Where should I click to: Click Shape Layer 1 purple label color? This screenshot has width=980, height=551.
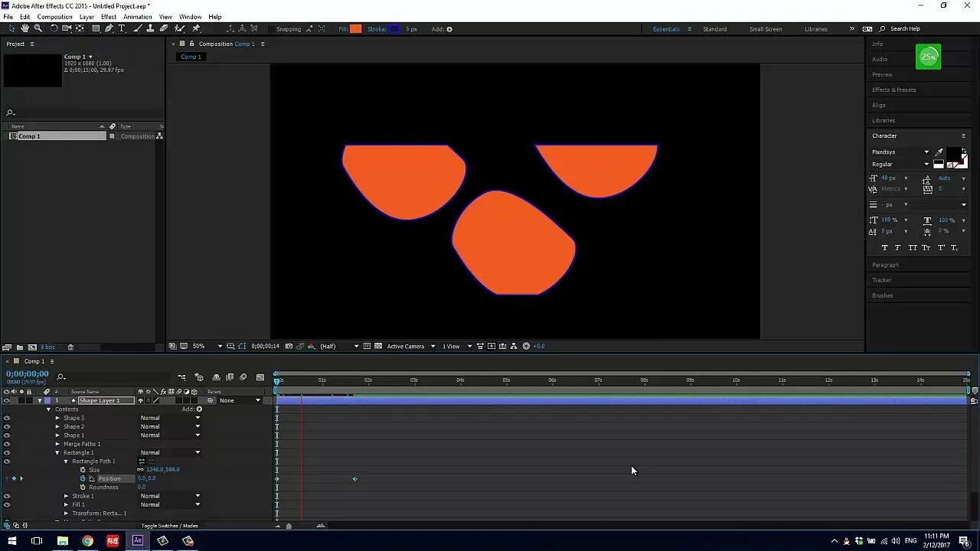point(47,400)
